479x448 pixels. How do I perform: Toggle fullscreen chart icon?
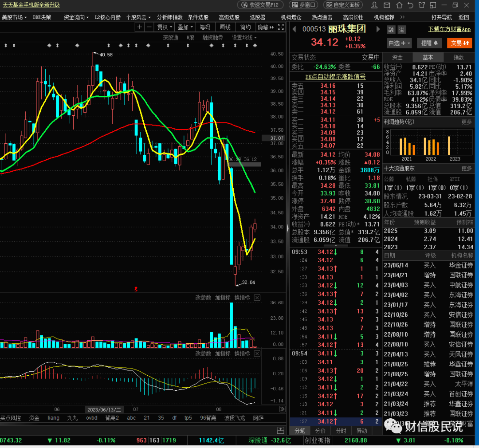pos(281,27)
